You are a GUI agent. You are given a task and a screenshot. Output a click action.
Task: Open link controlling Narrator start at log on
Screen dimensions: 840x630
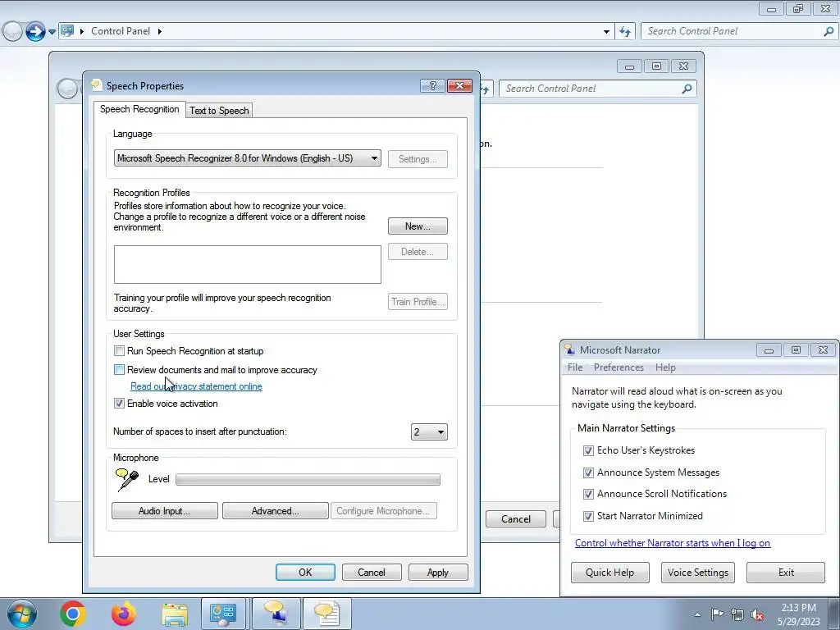pos(673,543)
